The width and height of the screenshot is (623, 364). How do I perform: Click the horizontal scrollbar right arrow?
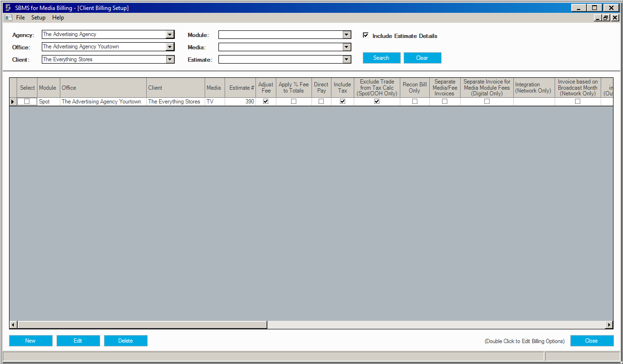(x=610, y=325)
